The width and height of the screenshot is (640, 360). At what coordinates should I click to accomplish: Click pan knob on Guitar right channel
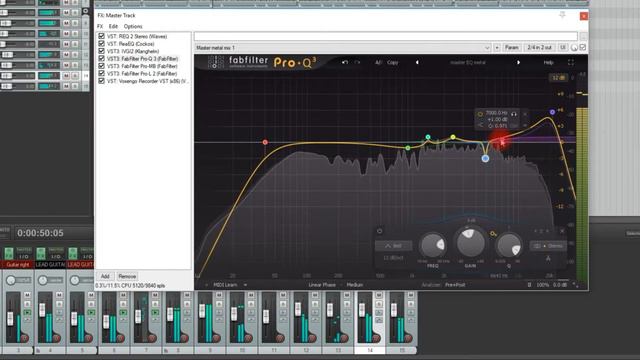(11, 280)
